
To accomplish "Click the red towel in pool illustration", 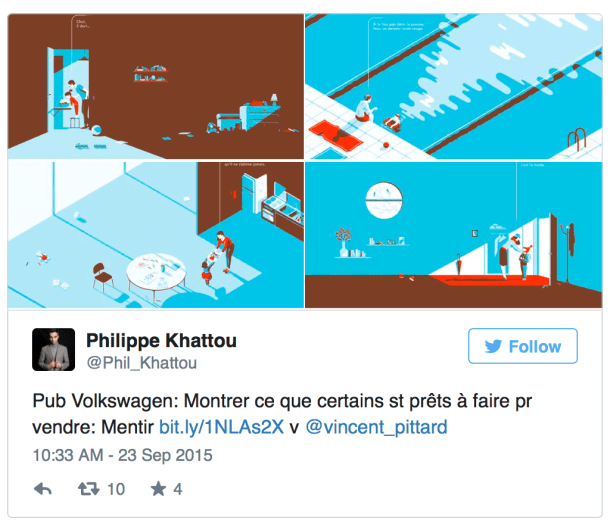I will tap(336, 135).
